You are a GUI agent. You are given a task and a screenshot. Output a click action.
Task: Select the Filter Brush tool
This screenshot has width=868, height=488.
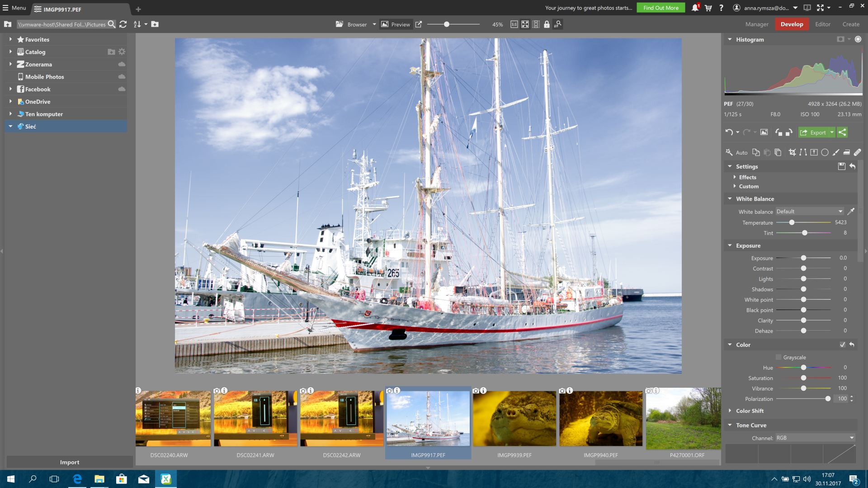click(x=835, y=152)
